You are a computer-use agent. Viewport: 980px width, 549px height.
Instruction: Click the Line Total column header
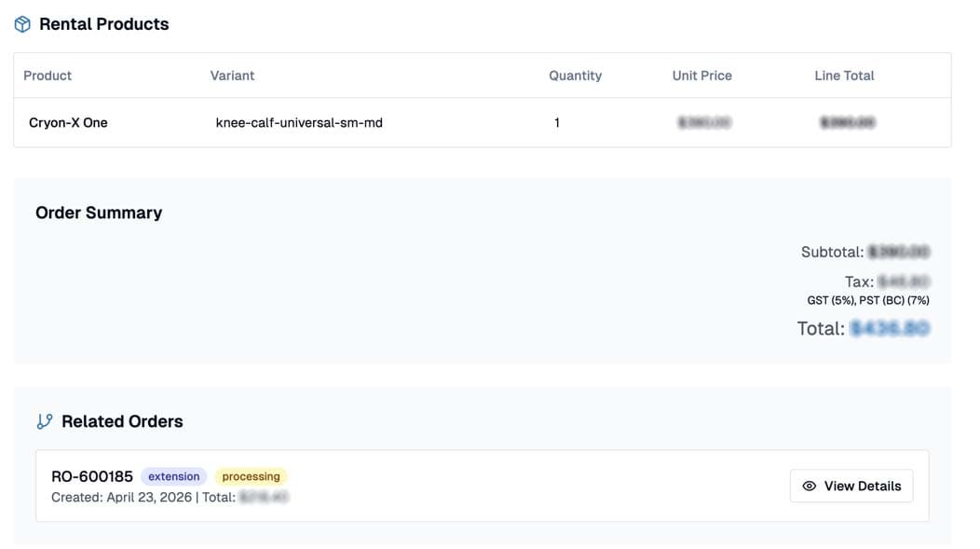point(844,75)
